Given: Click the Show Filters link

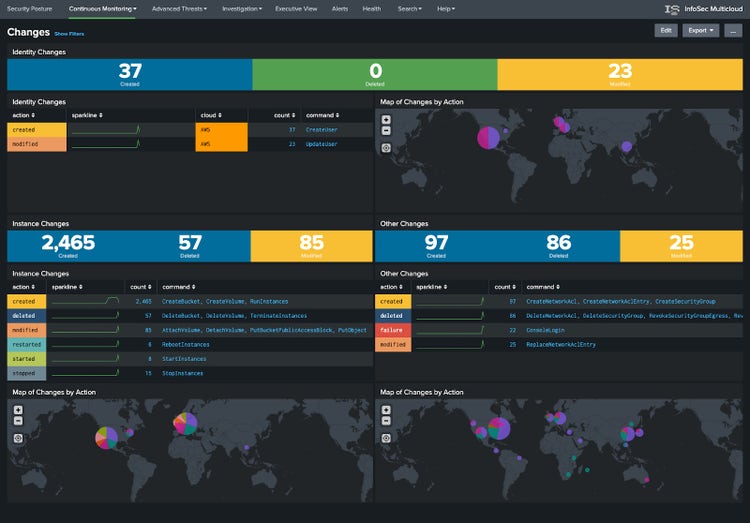Looking at the screenshot, I should [69, 34].
